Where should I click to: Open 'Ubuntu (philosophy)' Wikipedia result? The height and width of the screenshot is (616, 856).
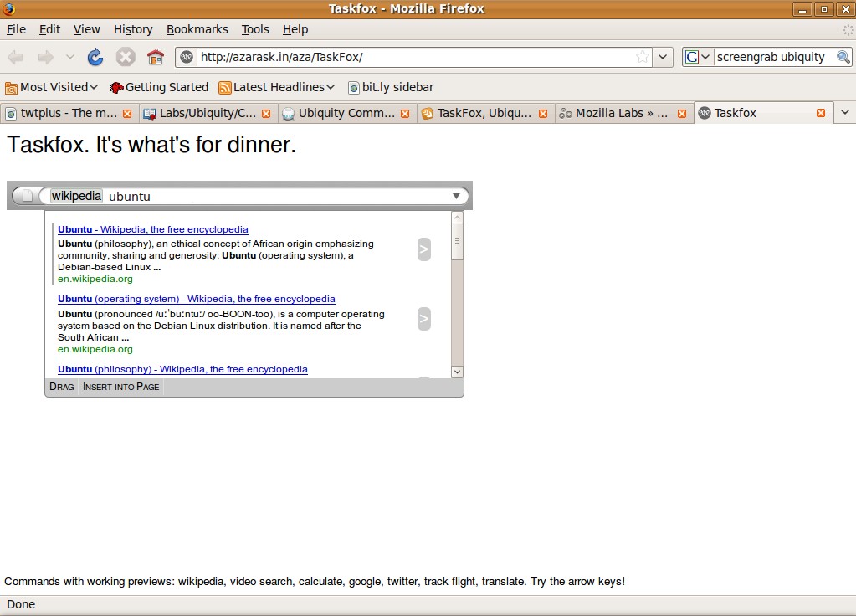[183, 369]
